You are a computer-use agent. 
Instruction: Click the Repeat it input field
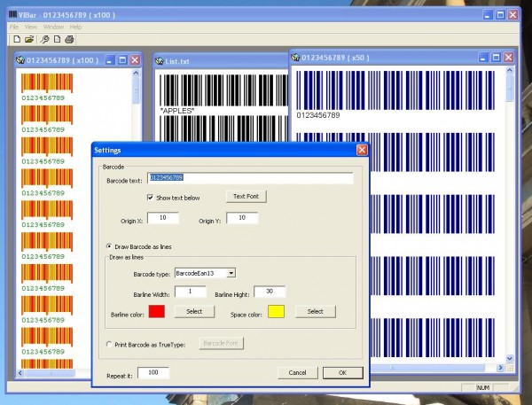(x=153, y=373)
